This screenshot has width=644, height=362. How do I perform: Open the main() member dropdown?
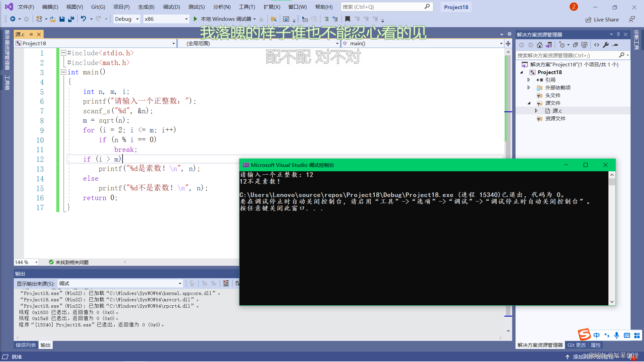click(422, 44)
